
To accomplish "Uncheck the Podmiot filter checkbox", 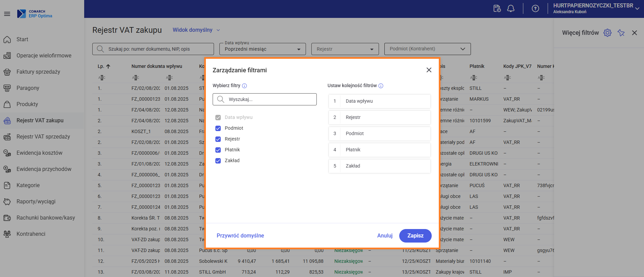I will point(218,128).
